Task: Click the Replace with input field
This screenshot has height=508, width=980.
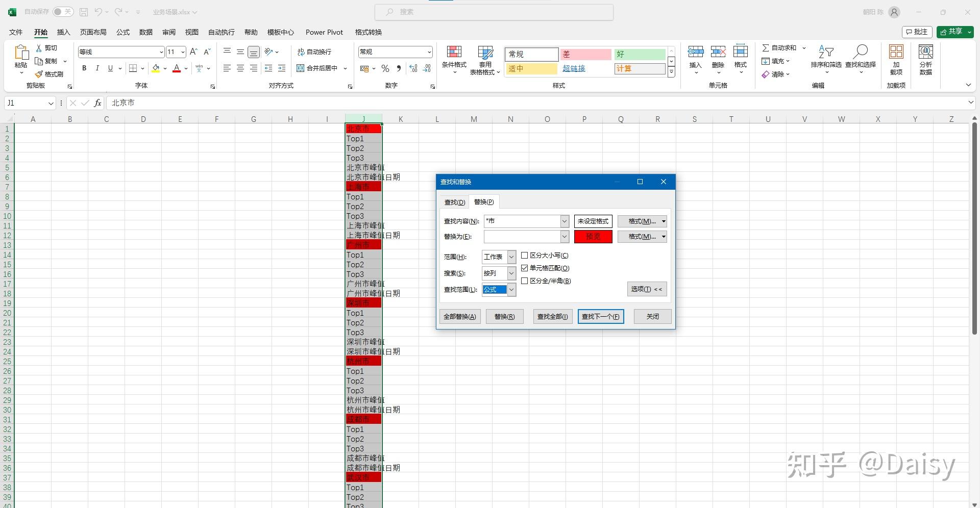Action: point(522,237)
